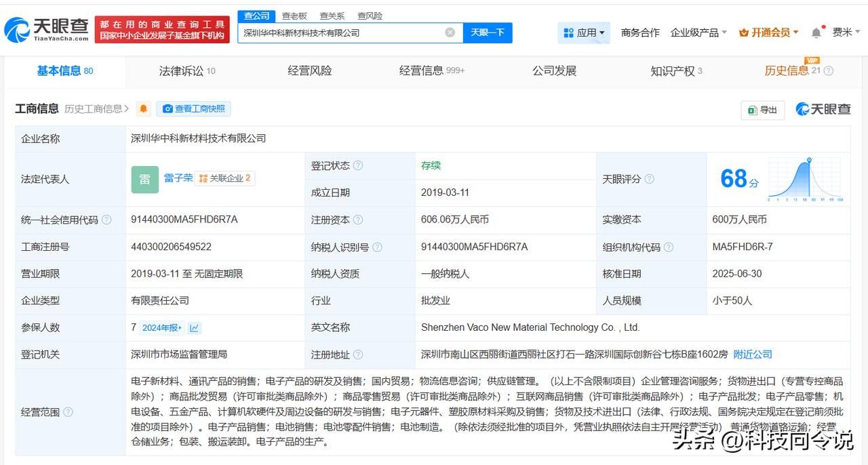Click credit code 91440300MA5FHD6R7A in 统一社会信用代码 row
Image resolution: width=868 pixels, height=465 pixels.
pyautogui.click(x=184, y=220)
